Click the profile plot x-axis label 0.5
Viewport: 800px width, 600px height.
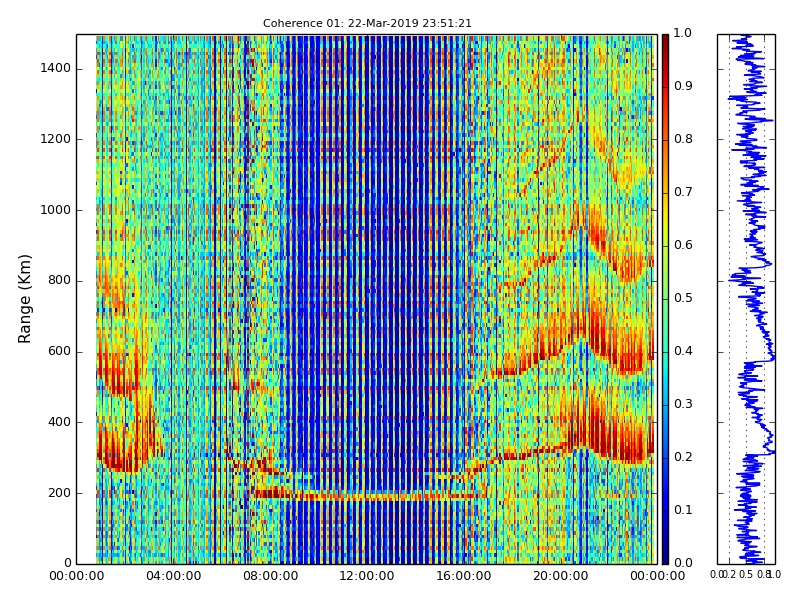(746, 575)
